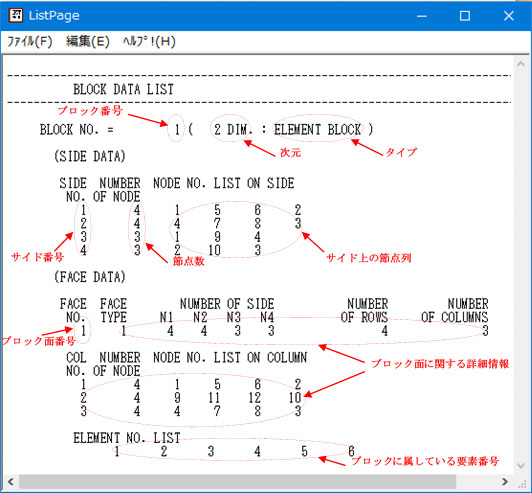Click the horizontal scrollbar left arrow

tap(11, 482)
